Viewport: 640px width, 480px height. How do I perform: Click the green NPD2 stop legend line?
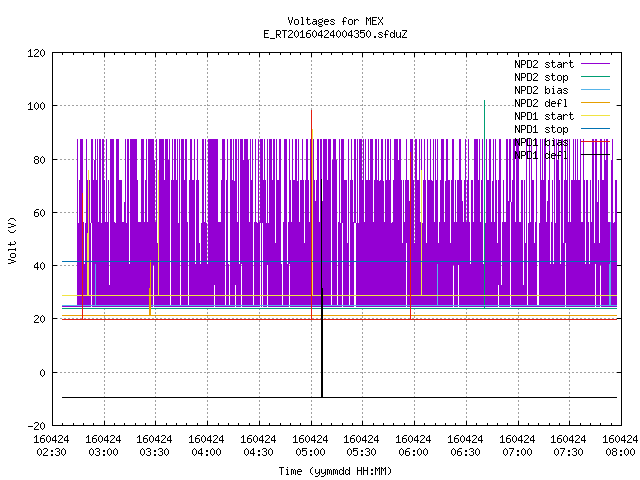pyautogui.click(x=595, y=76)
